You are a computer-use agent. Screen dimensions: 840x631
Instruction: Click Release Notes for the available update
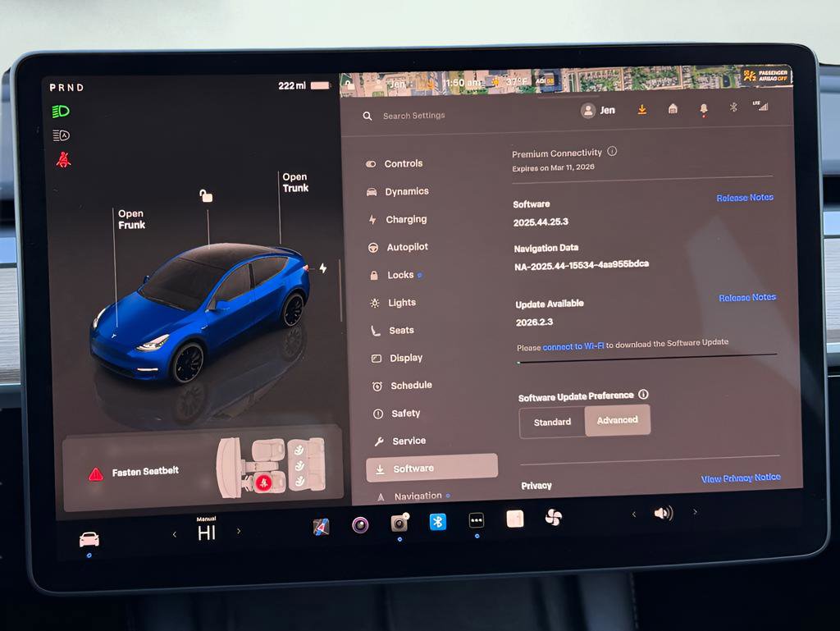pyautogui.click(x=746, y=297)
